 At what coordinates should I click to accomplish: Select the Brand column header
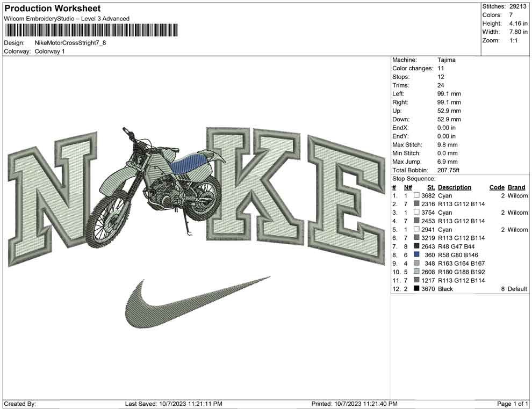point(516,187)
